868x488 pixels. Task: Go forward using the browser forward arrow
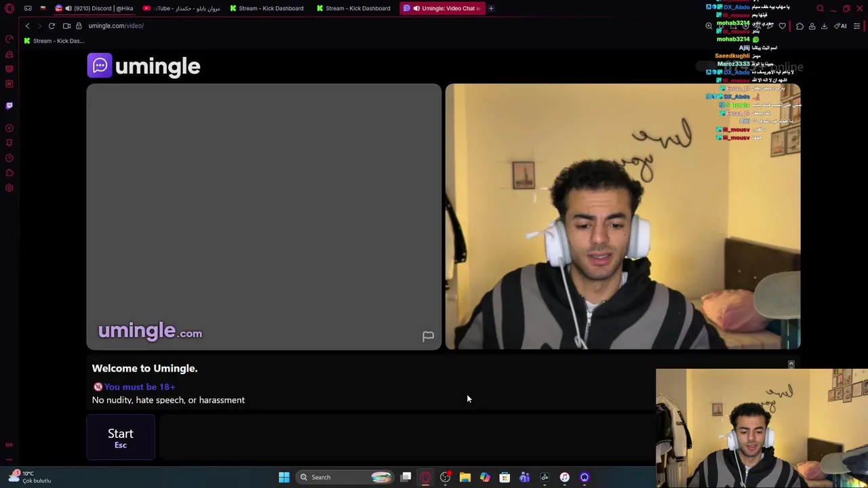click(x=39, y=26)
